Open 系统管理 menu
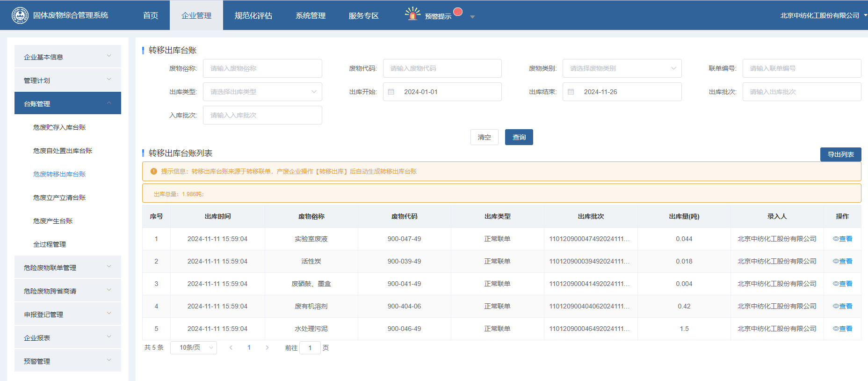The width and height of the screenshot is (868, 381). point(311,15)
